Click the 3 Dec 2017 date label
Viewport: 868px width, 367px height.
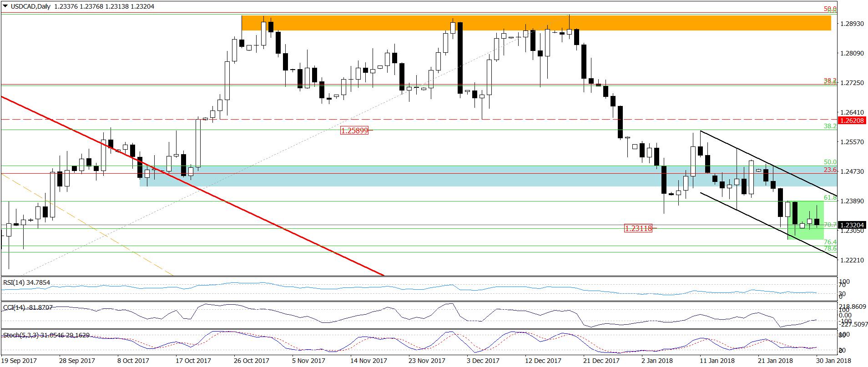coord(483,361)
